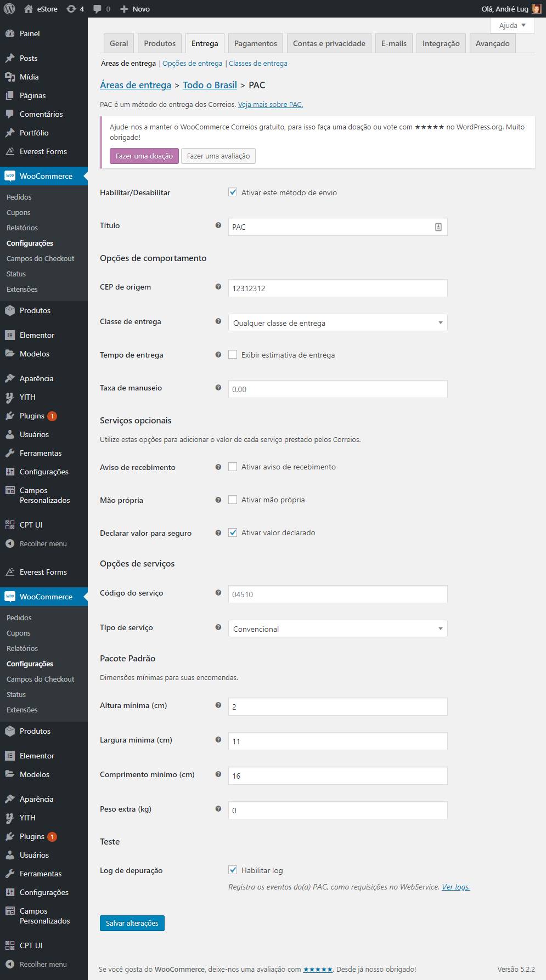Open Portfólio pin icon in sidebar
The height and width of the screenshot is (980, 546).
pos(10,133)
